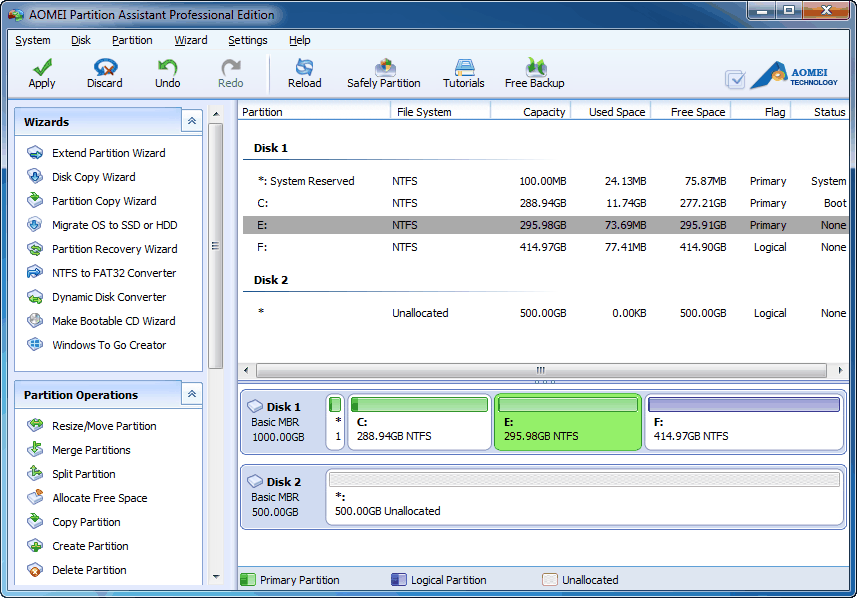Image resolution: width=857 pixels, height=598 pixels.
Task: Click the AOMEI Technology logo
Action: [x=794, y=75]
